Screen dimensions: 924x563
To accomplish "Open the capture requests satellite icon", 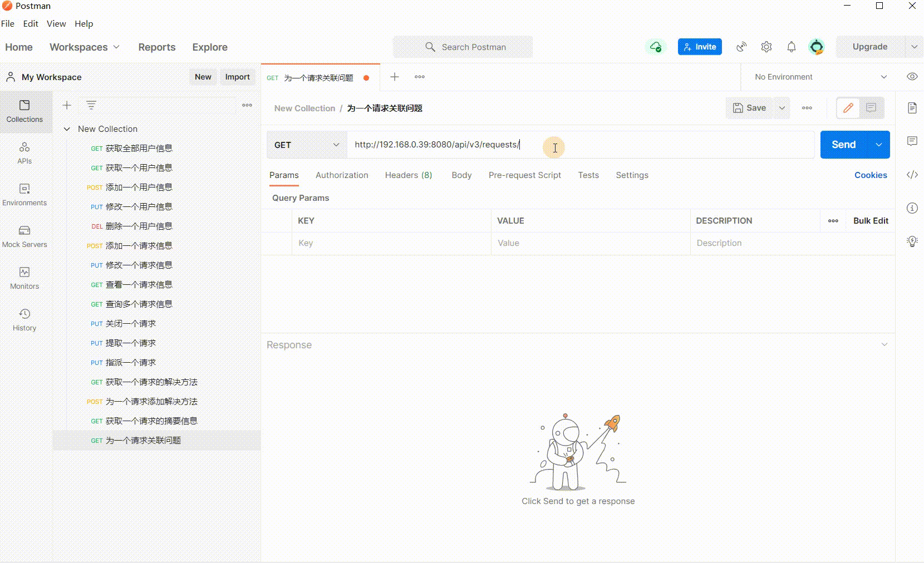I will click(741, 47).
